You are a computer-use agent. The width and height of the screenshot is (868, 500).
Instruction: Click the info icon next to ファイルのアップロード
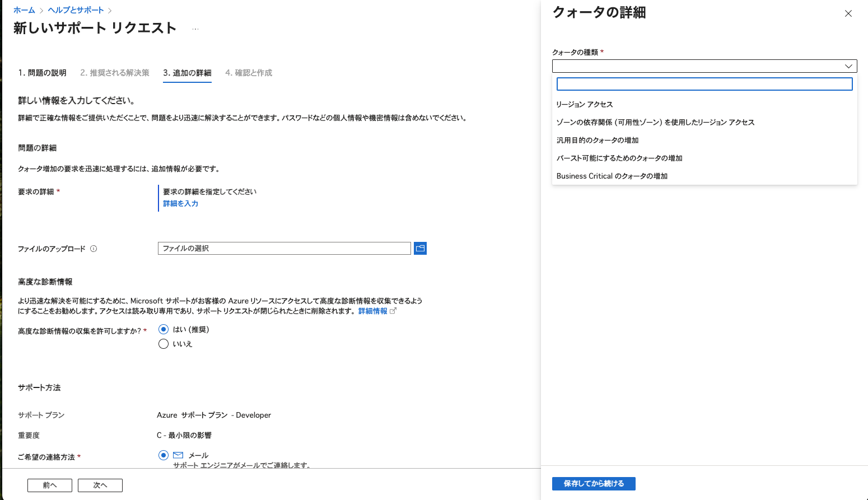(94, 249)
